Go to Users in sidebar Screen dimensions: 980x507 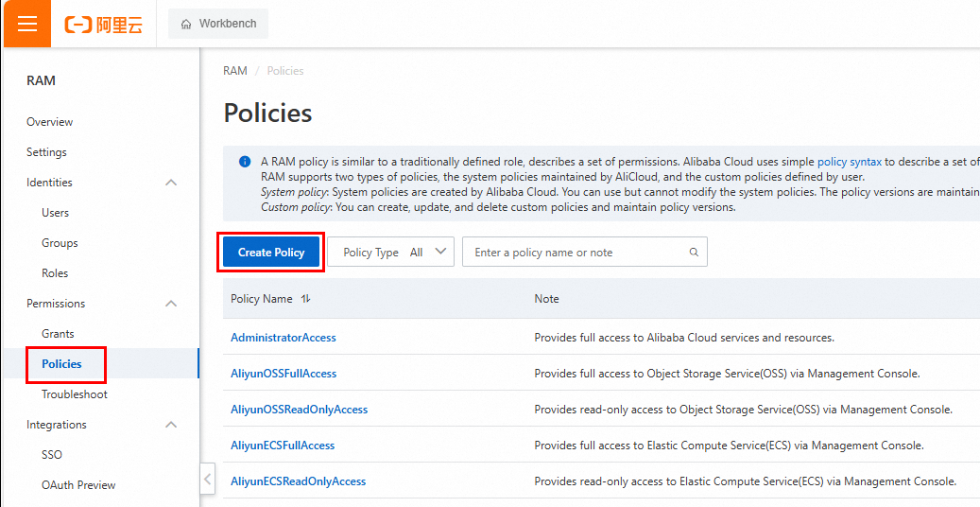click(x=55, y=213)
